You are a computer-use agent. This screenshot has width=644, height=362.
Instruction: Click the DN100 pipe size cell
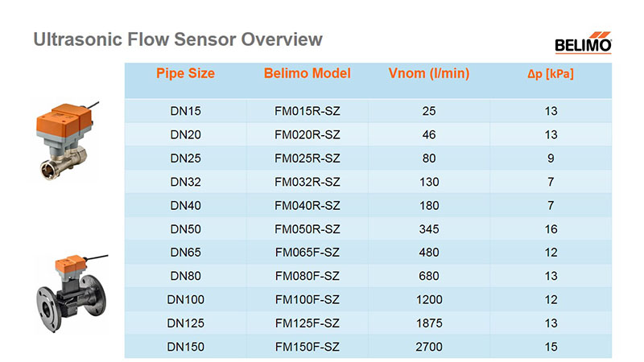186,299
